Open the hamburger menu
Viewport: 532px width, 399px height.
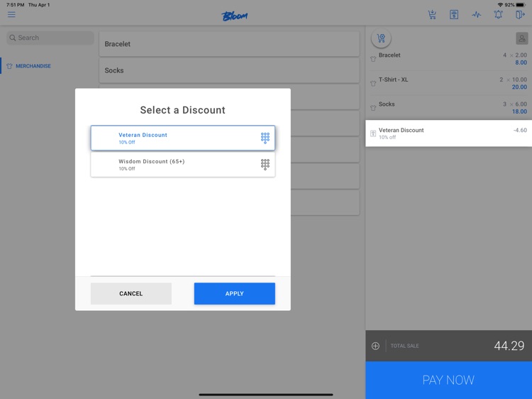coord(11,14)
